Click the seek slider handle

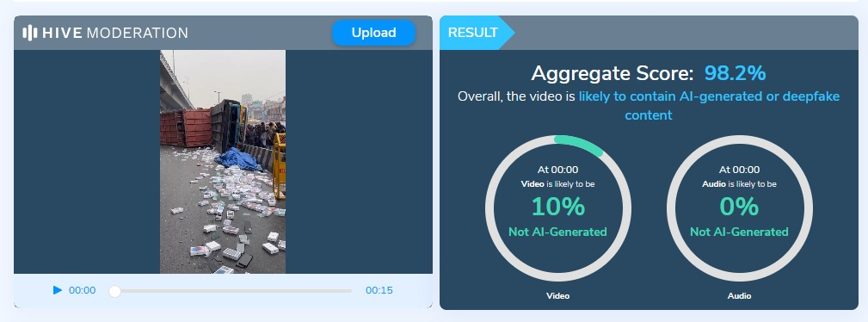click(x=114, y=291)
